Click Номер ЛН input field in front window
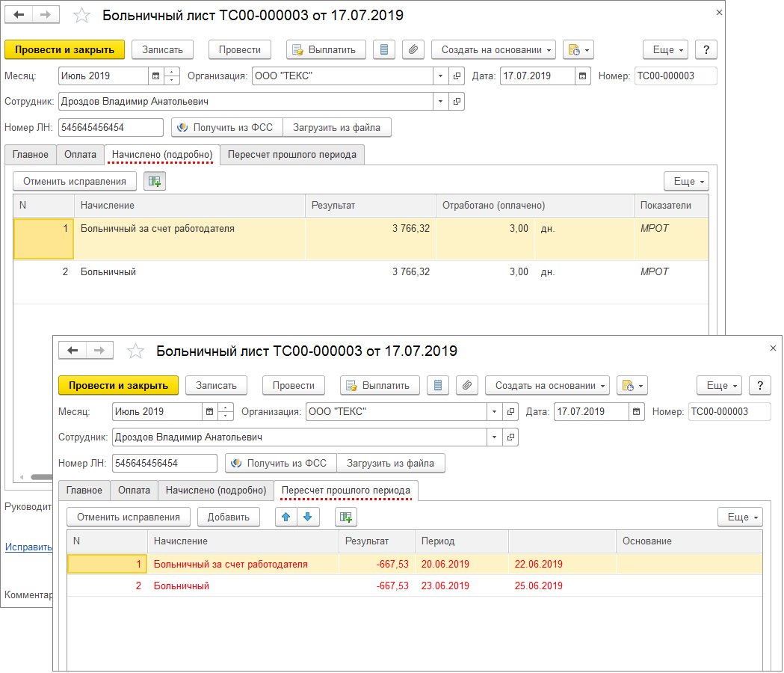 click(164, 463)
